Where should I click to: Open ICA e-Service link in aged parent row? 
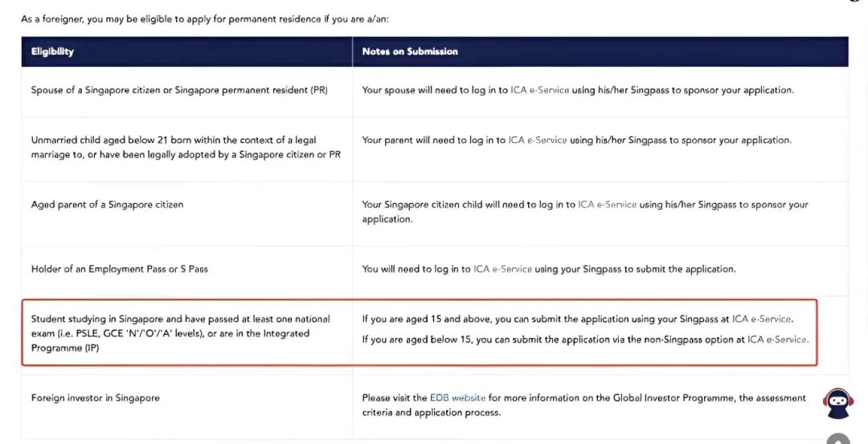607,205
